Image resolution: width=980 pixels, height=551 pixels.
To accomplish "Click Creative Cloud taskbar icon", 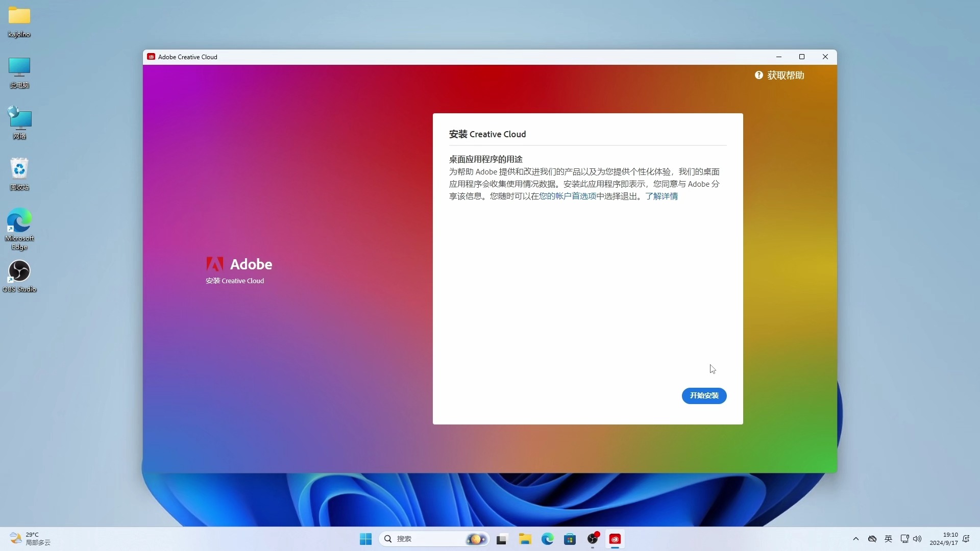I will point(615,539).
